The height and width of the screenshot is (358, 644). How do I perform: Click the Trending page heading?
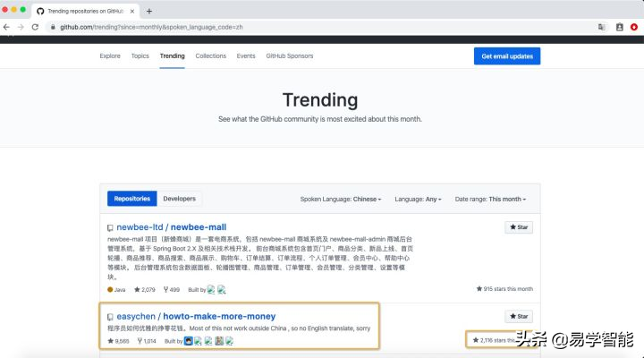pyautogui.click(x=320, y=100)
